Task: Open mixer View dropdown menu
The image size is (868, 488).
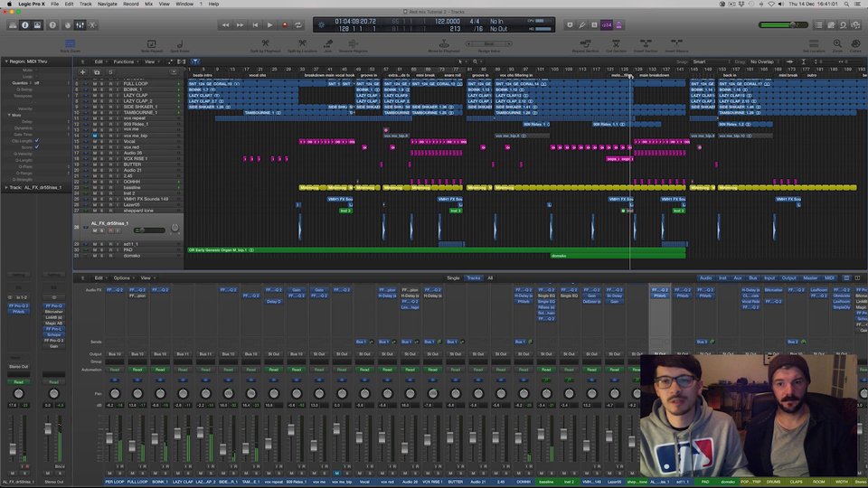Action: pyautogui.click(x=146, y=277)
